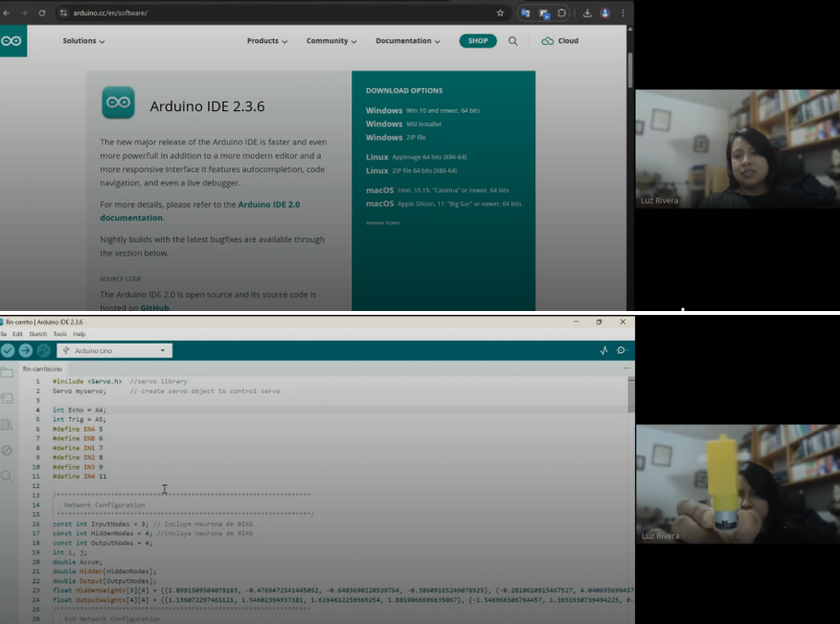Click the Verify sketch checkmark button
Image resolution: width=840 pixels, height=624 pixels.
coord(8,350)
